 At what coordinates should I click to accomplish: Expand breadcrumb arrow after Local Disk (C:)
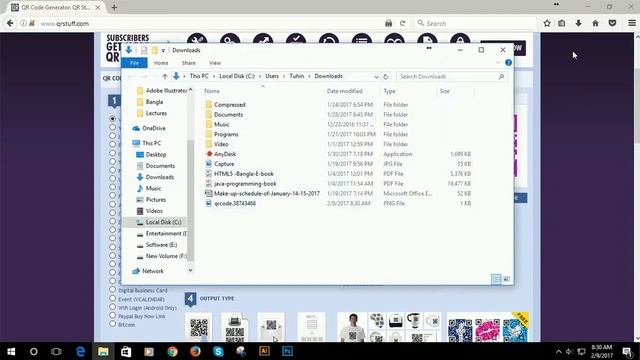[x=260, y=76]
